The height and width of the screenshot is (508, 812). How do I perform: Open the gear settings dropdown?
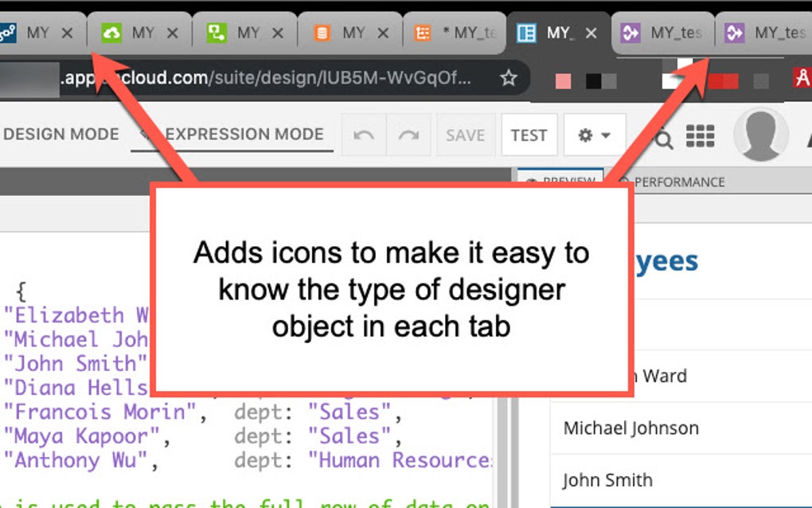click(x=588, y=135)
